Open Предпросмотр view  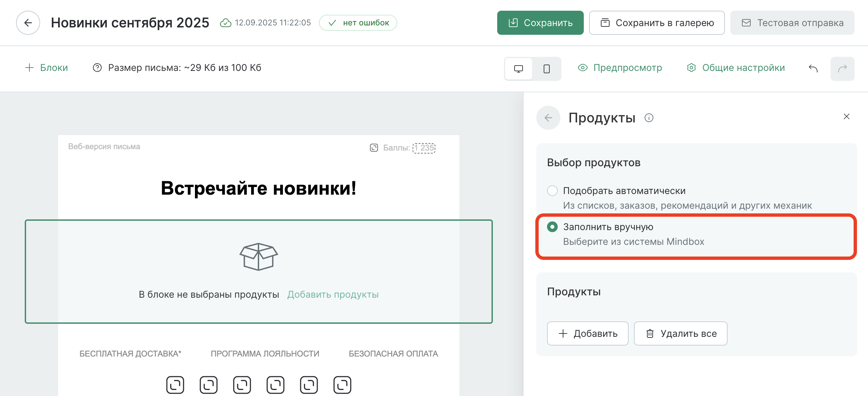[x=620, y=68]
